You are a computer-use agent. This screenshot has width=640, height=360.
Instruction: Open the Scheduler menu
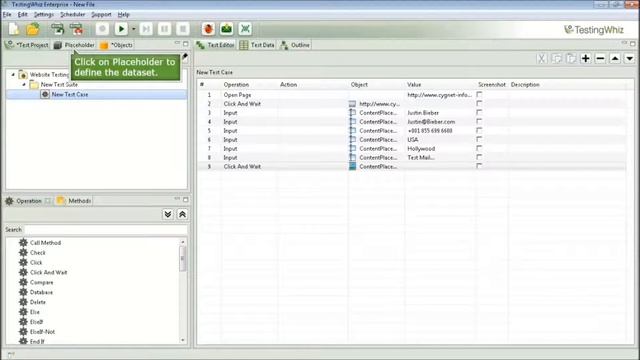[73, 14]
